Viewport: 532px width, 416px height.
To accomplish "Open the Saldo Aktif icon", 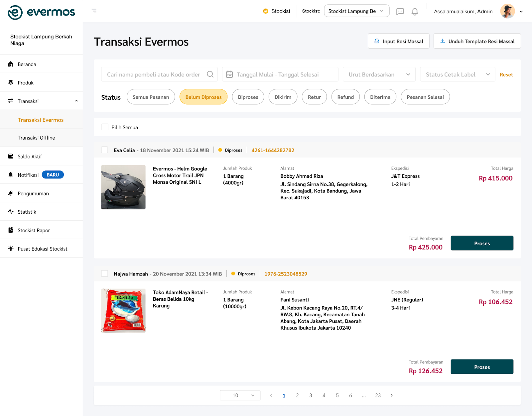I will [11, 156].
